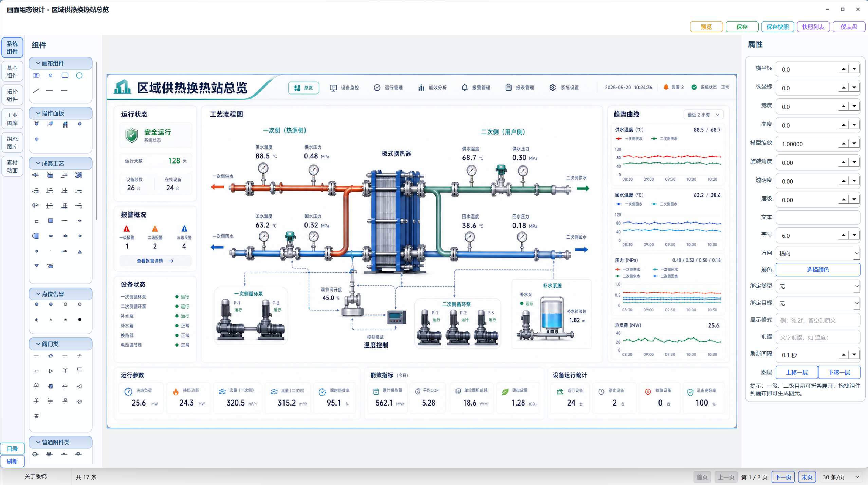This screenshot has height=485, width=868.
Task: Collapse the 管道附件类 group
Action: [61, 442]
